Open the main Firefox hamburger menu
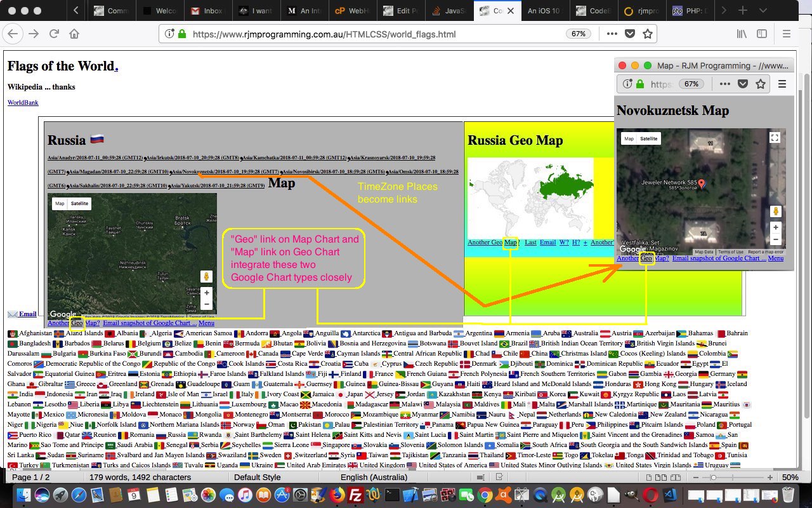 [x=787, y=34]
